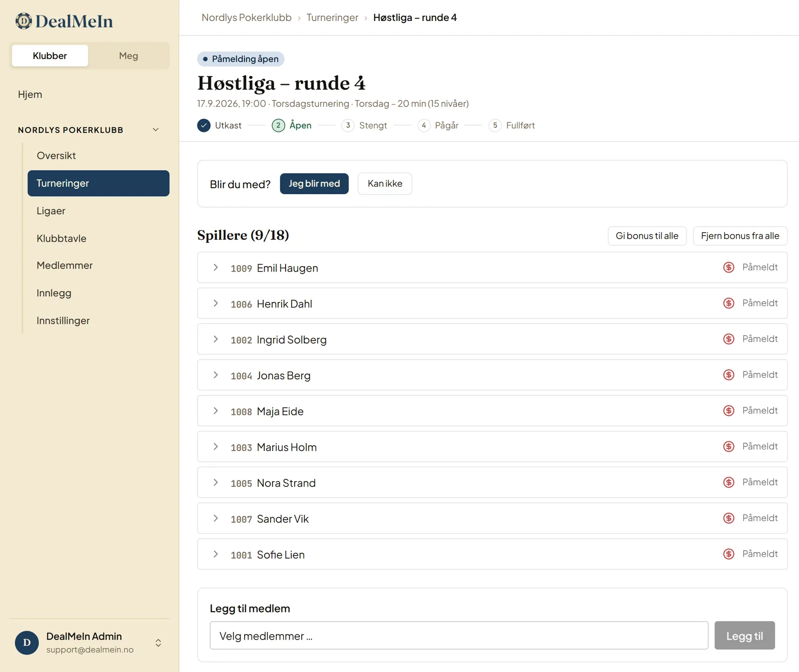Click the payment icon for Sander Vik
This screenshot has width=799, height=672.
coord(729,518)
